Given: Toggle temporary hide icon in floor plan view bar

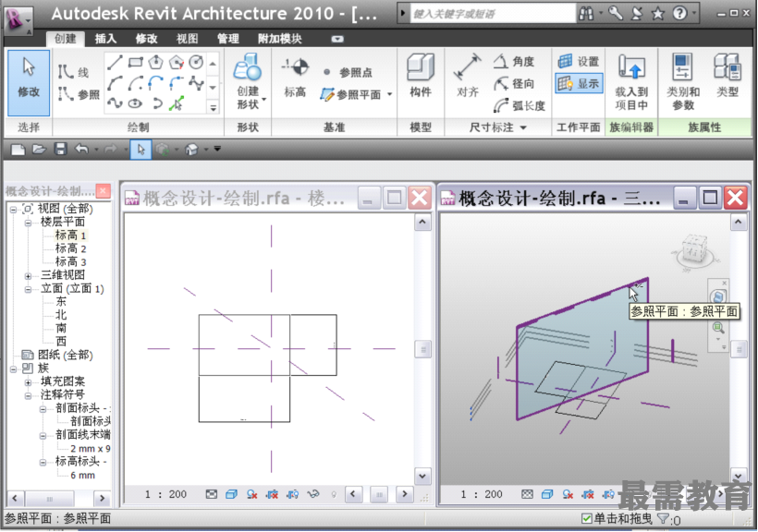Looking at the screenshot, I should click(313, 494).
